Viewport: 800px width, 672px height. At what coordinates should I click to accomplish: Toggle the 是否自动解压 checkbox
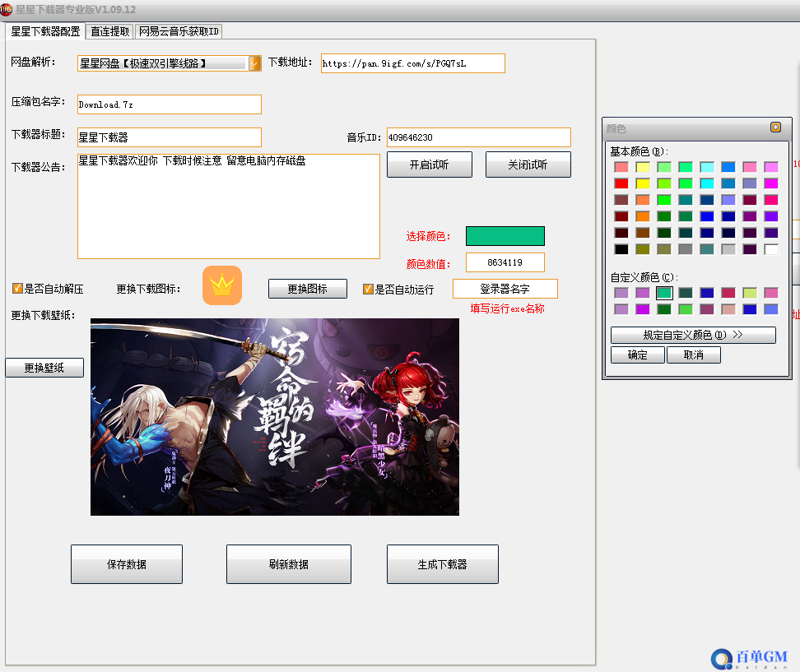click(17, 289)
